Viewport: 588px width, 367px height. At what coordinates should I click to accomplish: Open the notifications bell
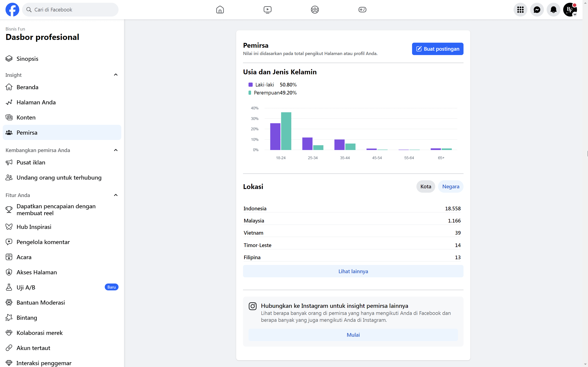coord(553,10)
